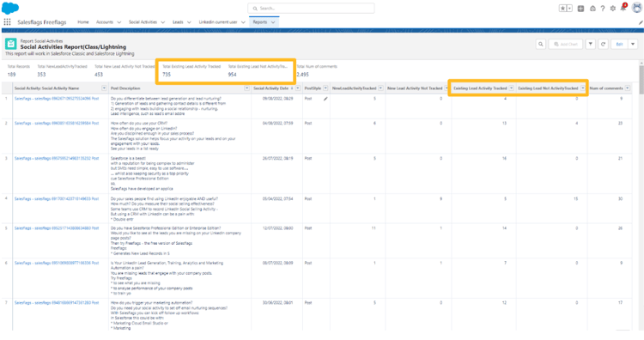Click the Total Records value 189
Image resolution: width=644 pixels, height=340 pixels.
(11, 75)
